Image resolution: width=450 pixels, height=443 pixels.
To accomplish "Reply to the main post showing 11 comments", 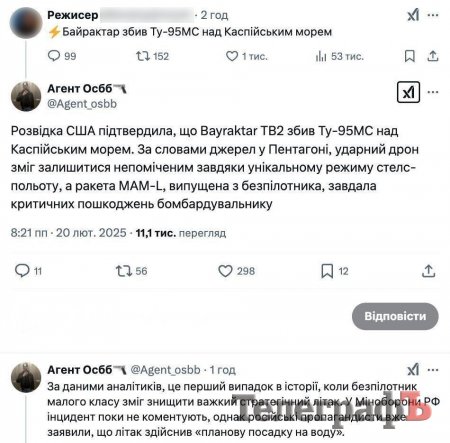I will pos(22,271).
